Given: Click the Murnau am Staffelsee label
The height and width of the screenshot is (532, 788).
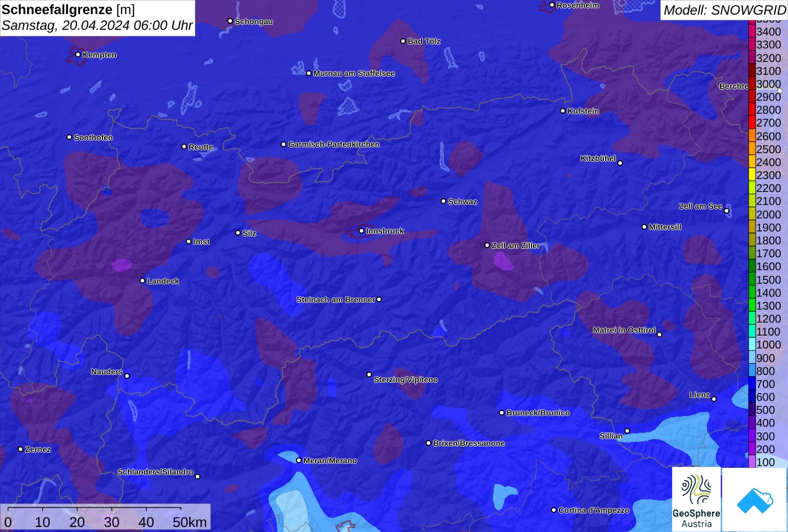Looking at the screenshot, I should point(354,73).
